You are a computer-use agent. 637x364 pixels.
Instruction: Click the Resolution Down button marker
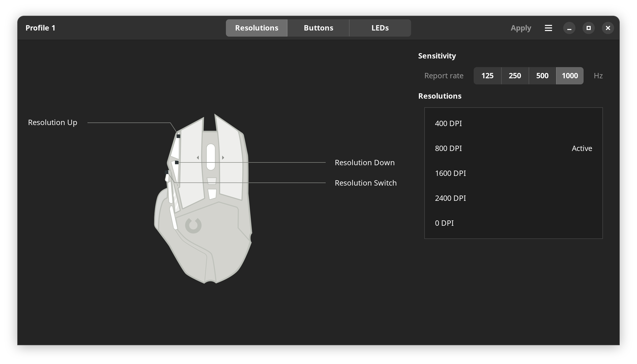[177, 162]
